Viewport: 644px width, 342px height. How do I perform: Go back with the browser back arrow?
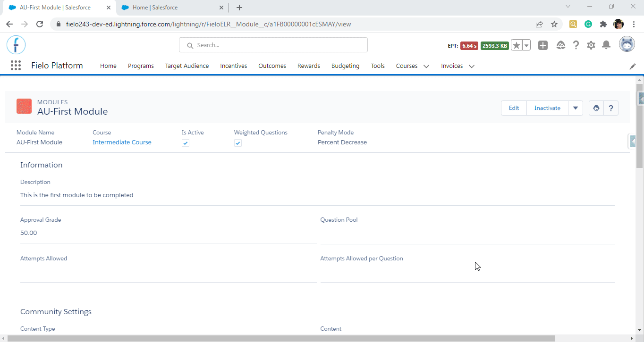9,24
